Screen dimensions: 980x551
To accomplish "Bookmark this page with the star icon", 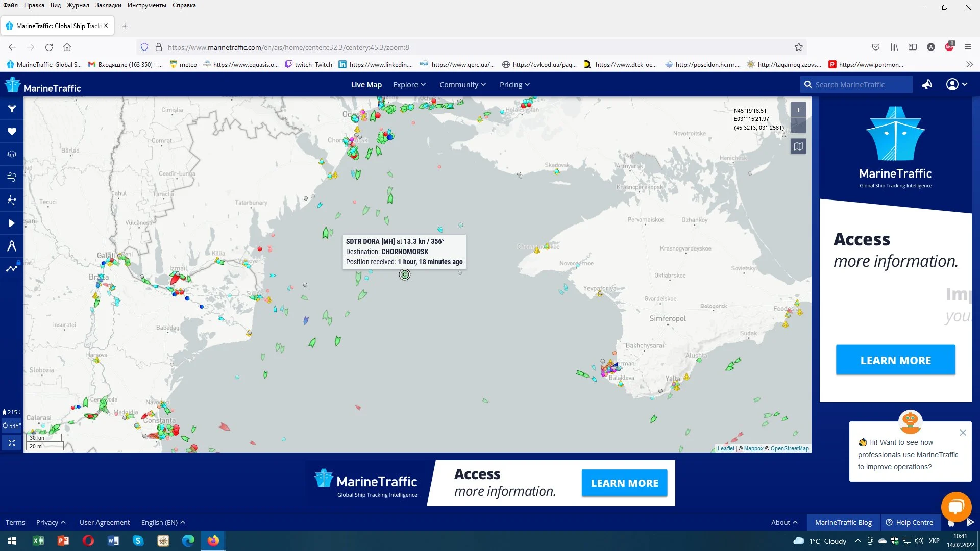I will coord(799,47).
